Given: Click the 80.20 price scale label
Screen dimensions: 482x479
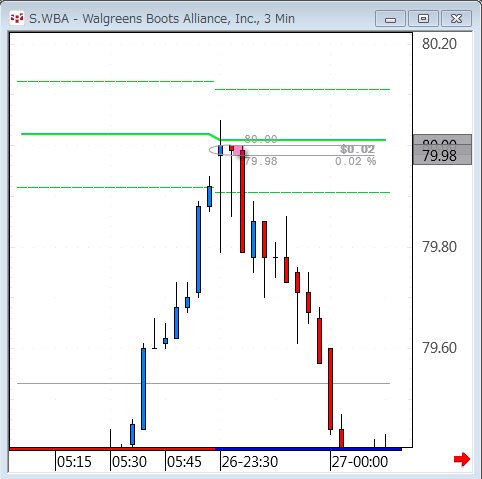Looking at the screenshot, I should pyautogui.click(x=439, y=44).
